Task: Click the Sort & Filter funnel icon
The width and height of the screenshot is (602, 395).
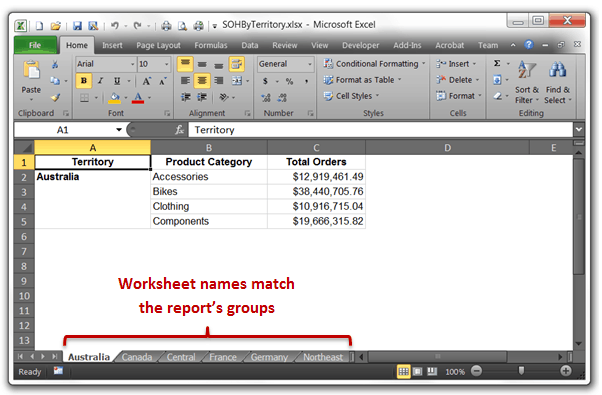Action: coord(526,69)
